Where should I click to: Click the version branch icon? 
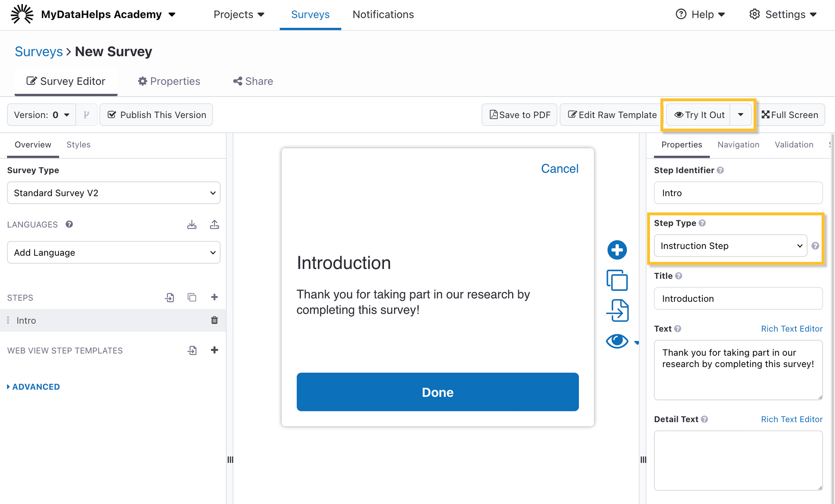click(x=87, y=115)
